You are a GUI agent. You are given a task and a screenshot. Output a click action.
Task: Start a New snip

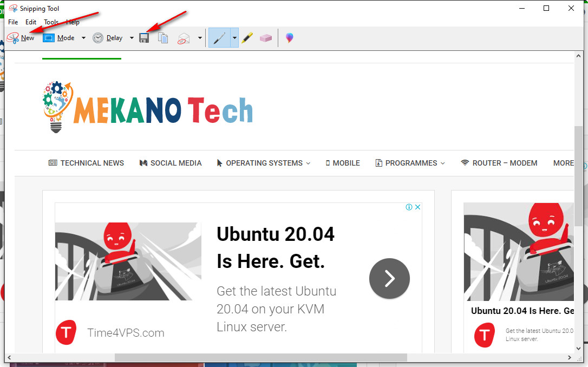click(21, 38)
